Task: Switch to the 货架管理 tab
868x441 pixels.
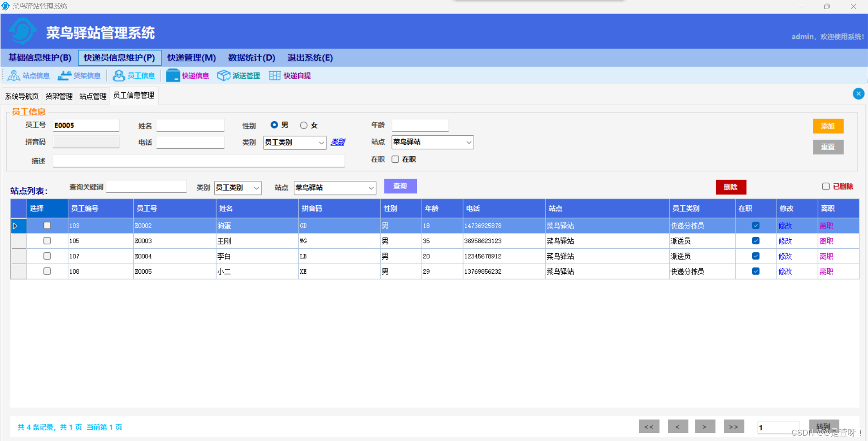Action: coord(59,96)
